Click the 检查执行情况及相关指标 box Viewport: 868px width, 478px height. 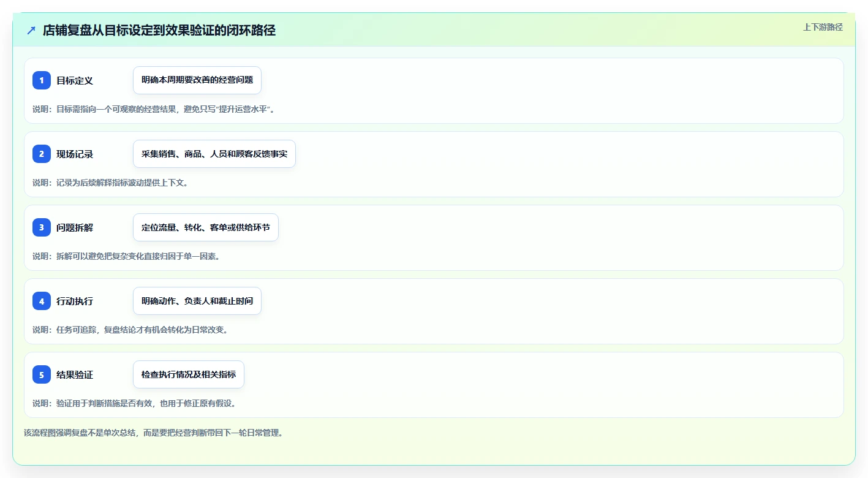(189, 374)
